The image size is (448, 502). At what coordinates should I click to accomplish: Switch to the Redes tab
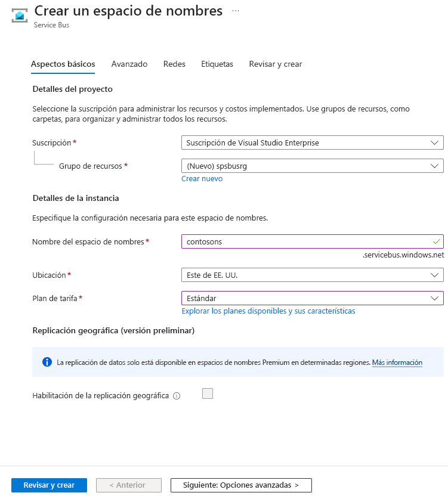(174, 64)
